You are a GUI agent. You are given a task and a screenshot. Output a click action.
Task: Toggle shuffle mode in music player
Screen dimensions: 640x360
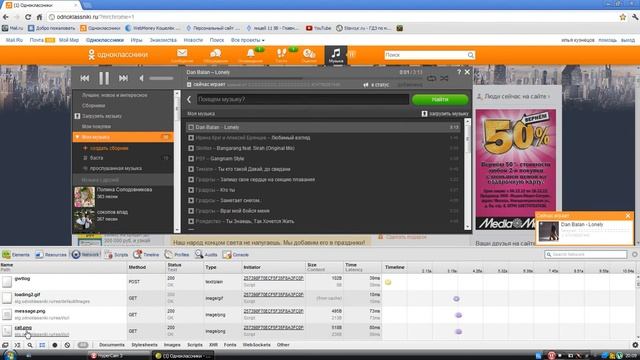pyautogui.click(x=444, y=78)
